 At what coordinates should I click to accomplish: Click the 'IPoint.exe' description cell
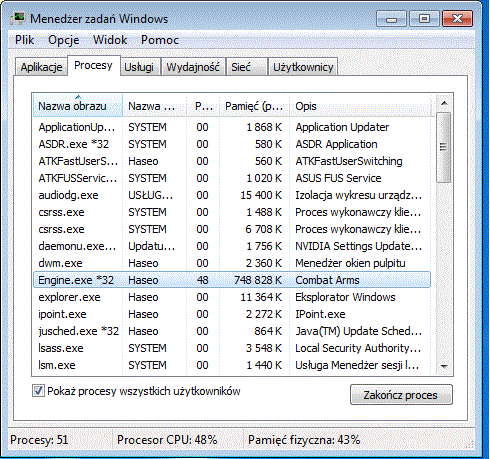click(320, 314)
